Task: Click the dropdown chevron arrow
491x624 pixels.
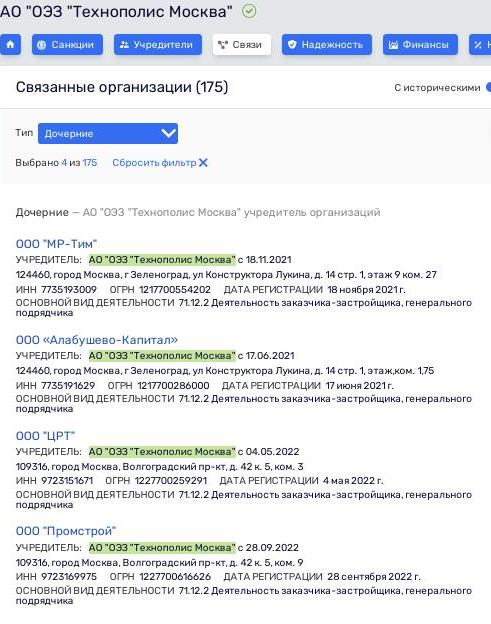Action: 168,133
